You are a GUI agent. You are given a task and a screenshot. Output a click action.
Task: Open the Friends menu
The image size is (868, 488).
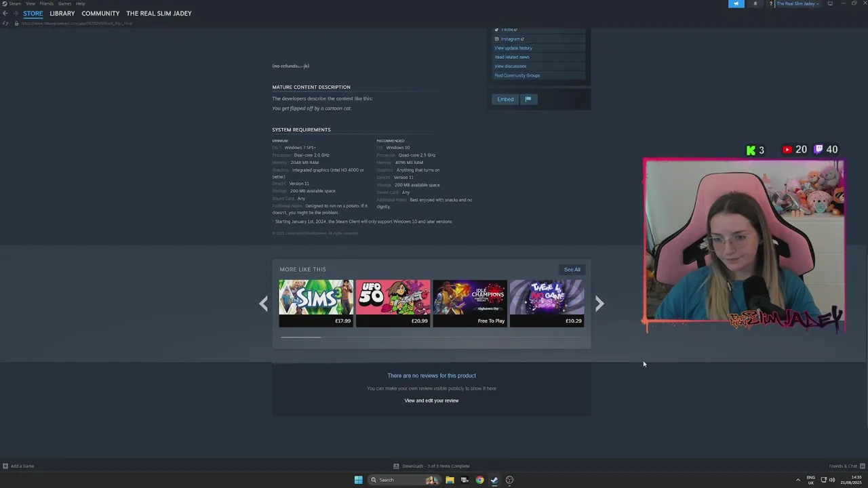tap(47, 3)
